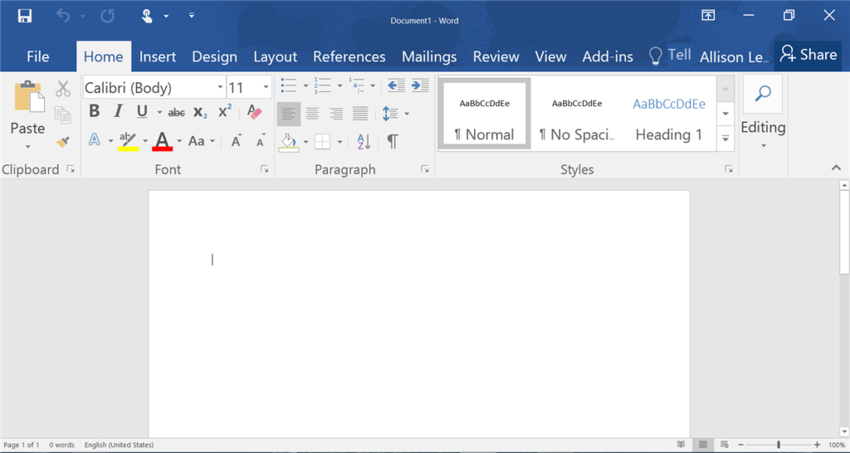
Task: Apply the Normal style
Action: pos(484,113)
